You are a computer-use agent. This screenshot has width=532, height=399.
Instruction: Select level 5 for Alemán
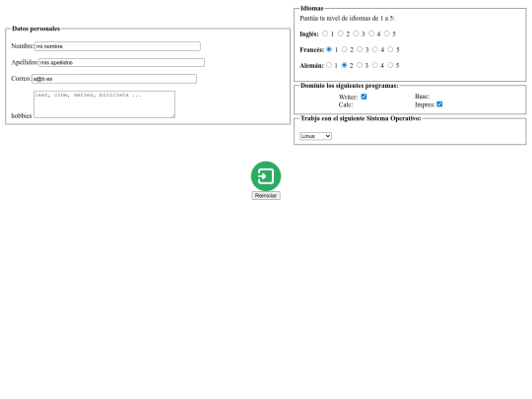[390, 65]
